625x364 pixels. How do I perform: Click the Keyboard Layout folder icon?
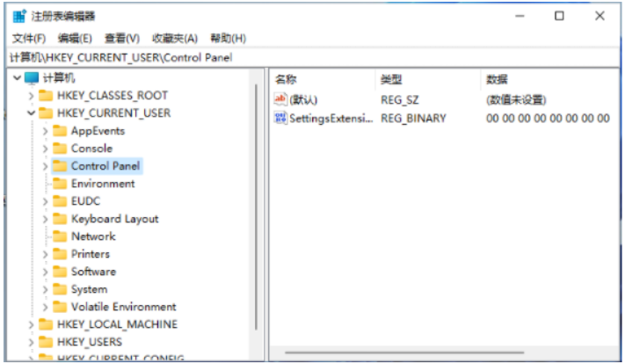(x=60, y=218)
